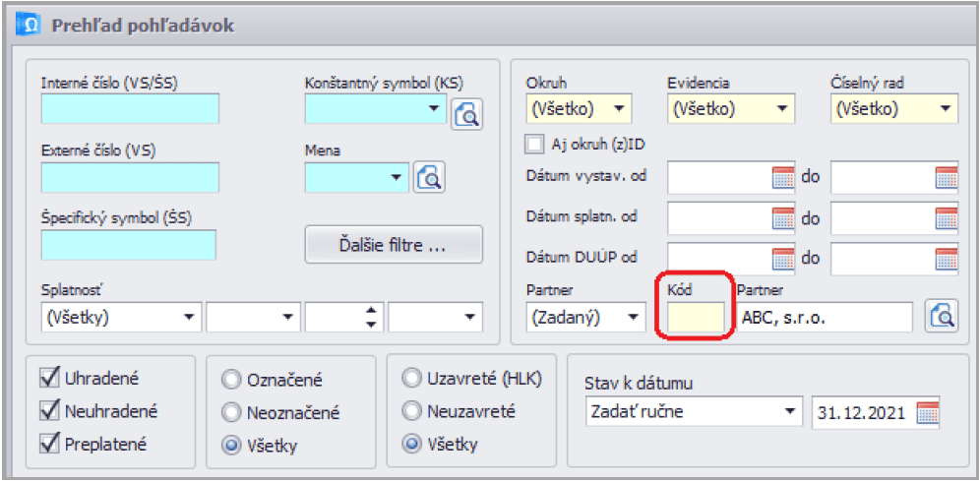Click the Kód partner input field

(697, 317)
